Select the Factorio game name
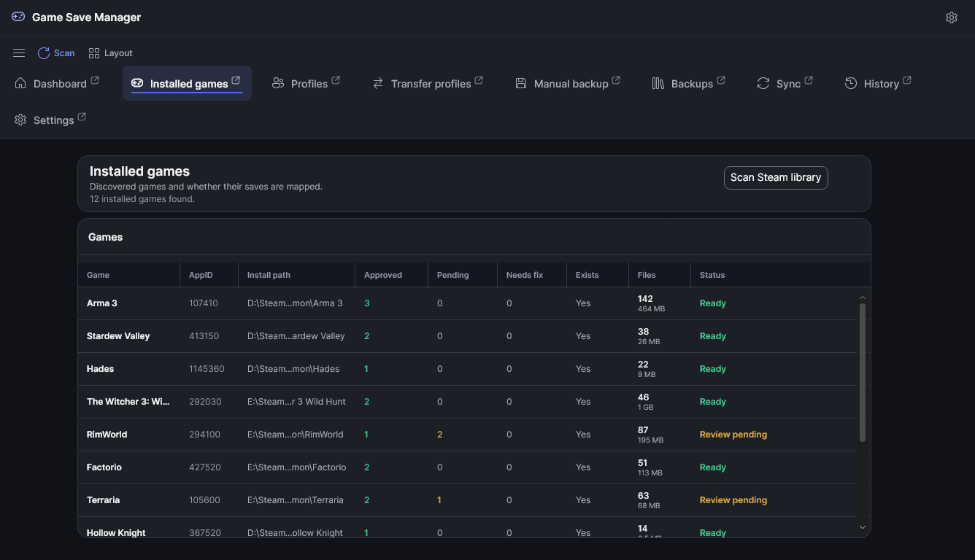 coord(104,467)
